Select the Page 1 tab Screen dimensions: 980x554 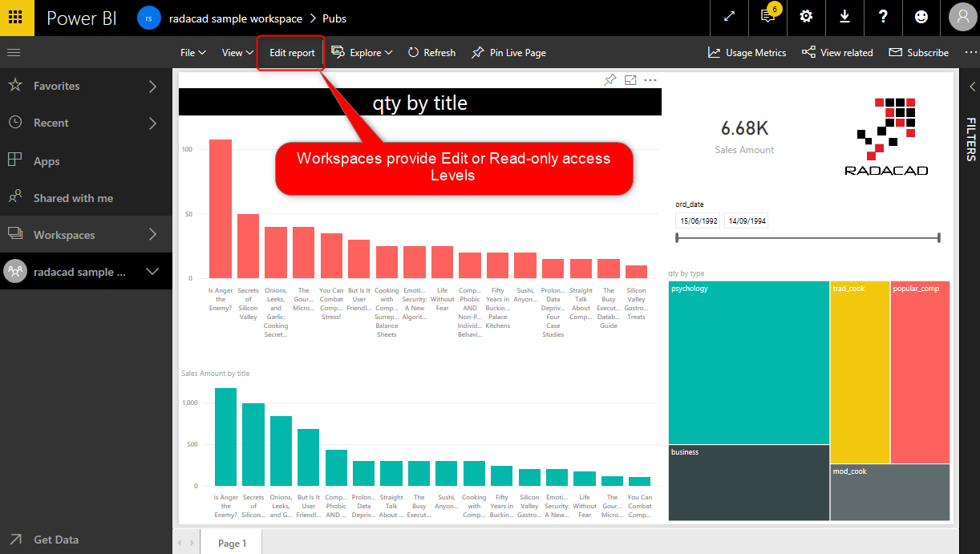(231, 542)
